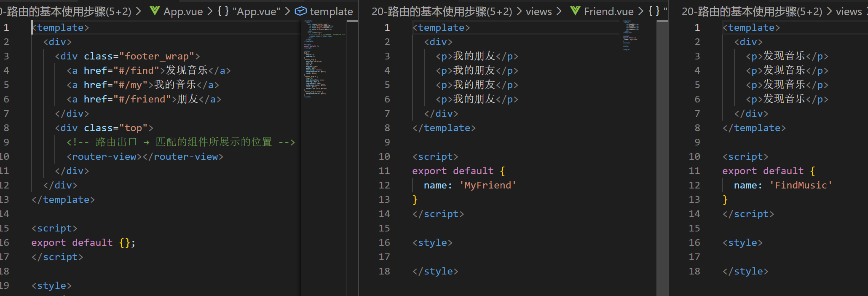Open the views breadcrumb in Friend.vue pane

(x=538, y=11)
